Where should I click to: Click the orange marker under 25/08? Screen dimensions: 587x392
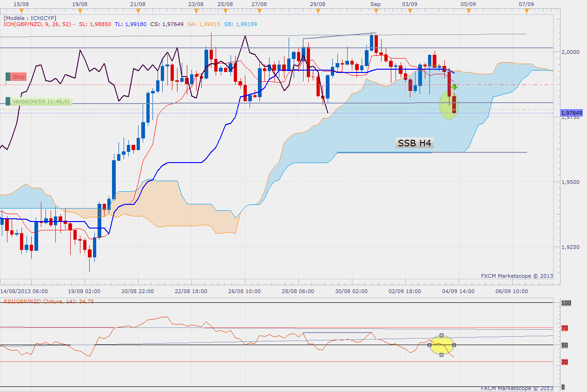click(225, 10)
